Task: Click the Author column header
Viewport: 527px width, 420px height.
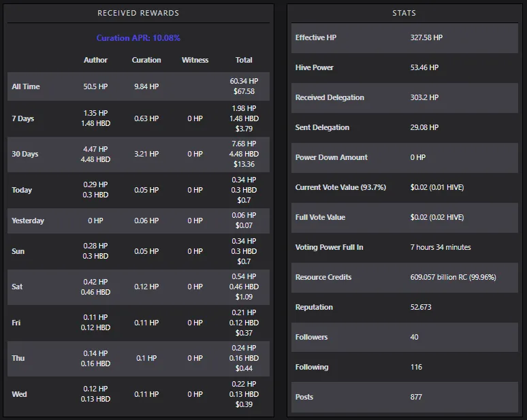Action: [x=95, y=60]
